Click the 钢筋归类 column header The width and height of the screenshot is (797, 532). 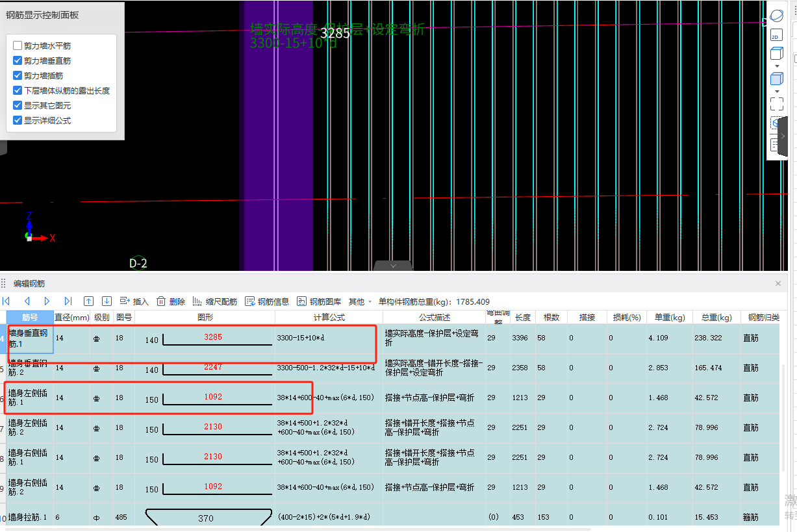[759, 318]
